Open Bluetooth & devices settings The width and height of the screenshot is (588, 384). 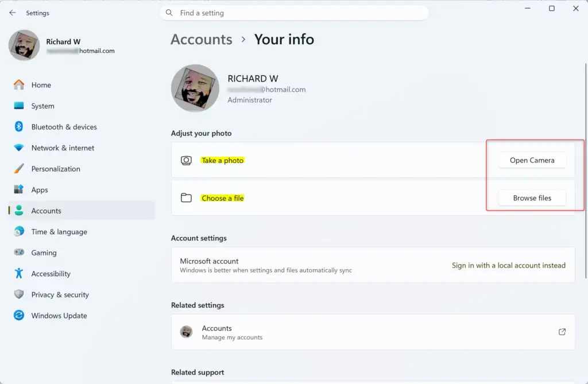pos(82,127)
